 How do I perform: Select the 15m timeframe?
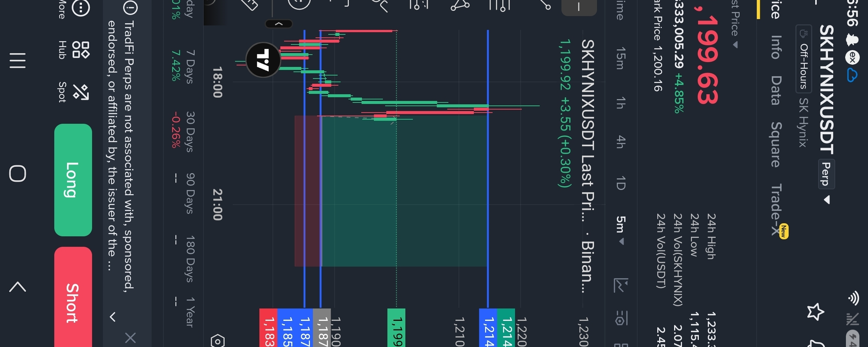coord(620,58)
